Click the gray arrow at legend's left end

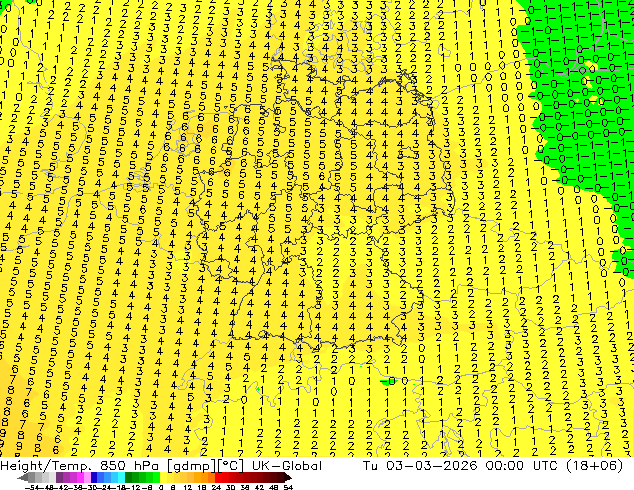23,478
